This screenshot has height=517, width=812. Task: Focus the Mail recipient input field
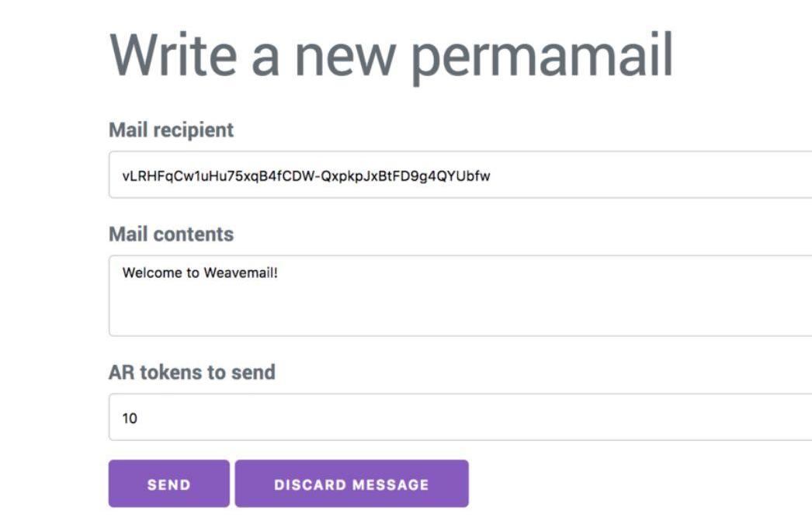[460, 175]
